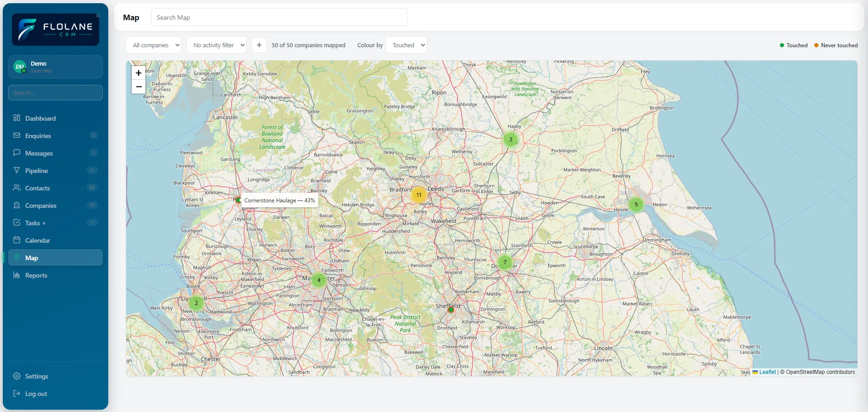Click the Map pin icon in sidebar
The image size is (868, 412).
tap(17, 257)
